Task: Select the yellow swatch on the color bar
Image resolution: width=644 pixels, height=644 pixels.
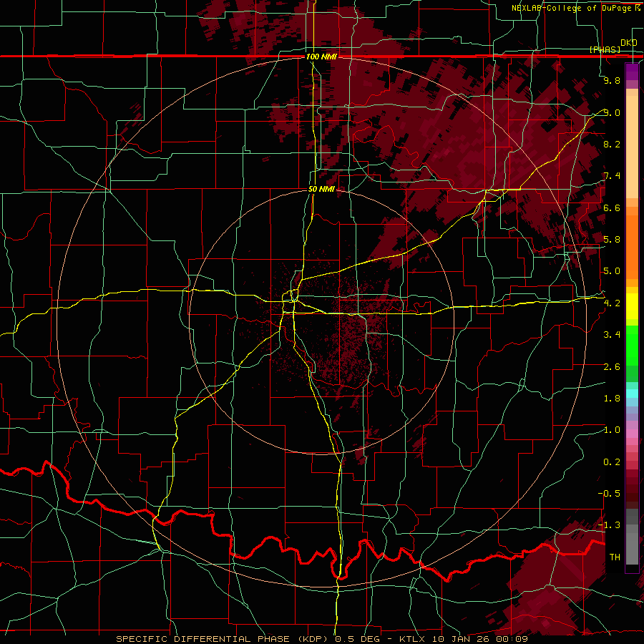Action: 632,306
